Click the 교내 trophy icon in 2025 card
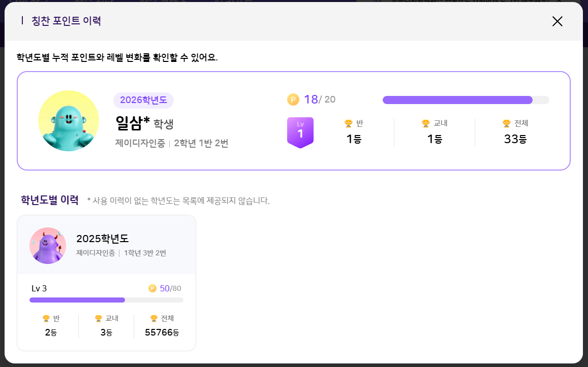Image resolution: width=588 pixels, height=367 pixels. 99,319
